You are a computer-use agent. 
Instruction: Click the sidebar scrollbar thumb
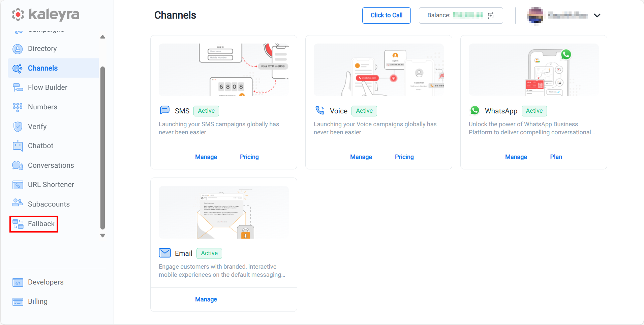point(103,148)
